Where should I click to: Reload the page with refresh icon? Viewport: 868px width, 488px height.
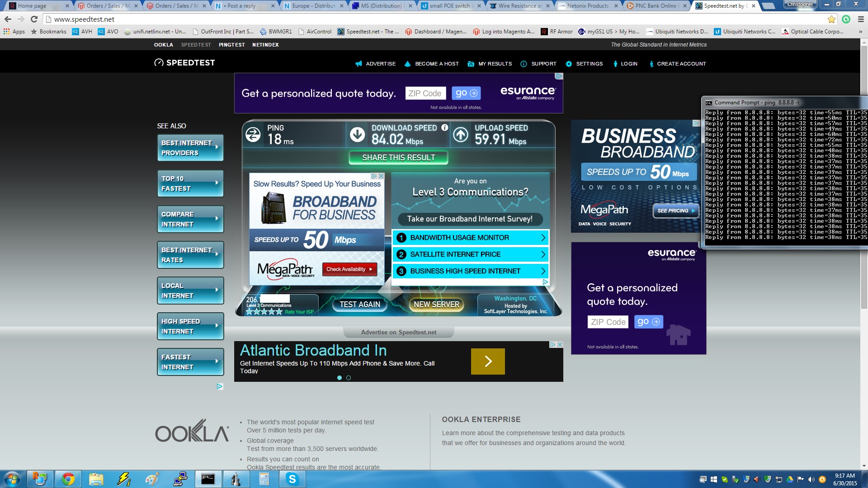[34, 19]
